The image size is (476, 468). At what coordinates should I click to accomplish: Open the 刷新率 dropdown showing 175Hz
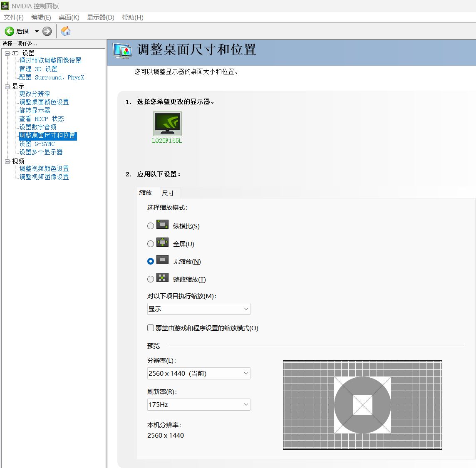[199, 405]
